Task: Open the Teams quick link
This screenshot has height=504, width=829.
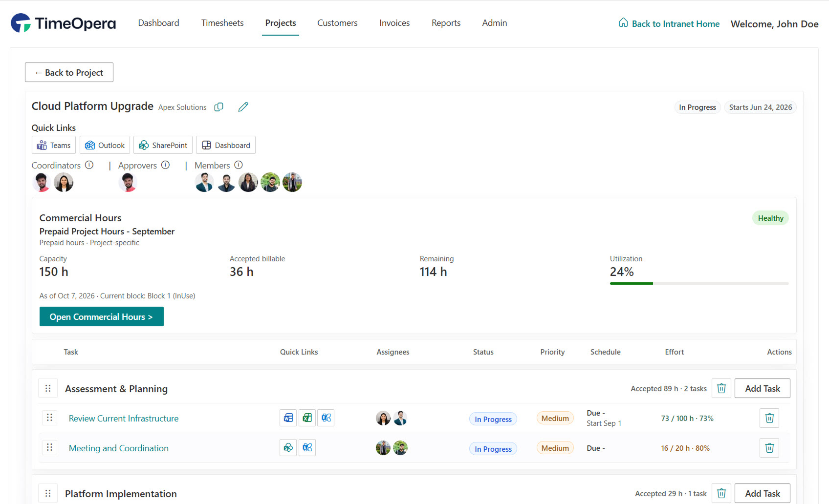Action: tap(54, 145)
